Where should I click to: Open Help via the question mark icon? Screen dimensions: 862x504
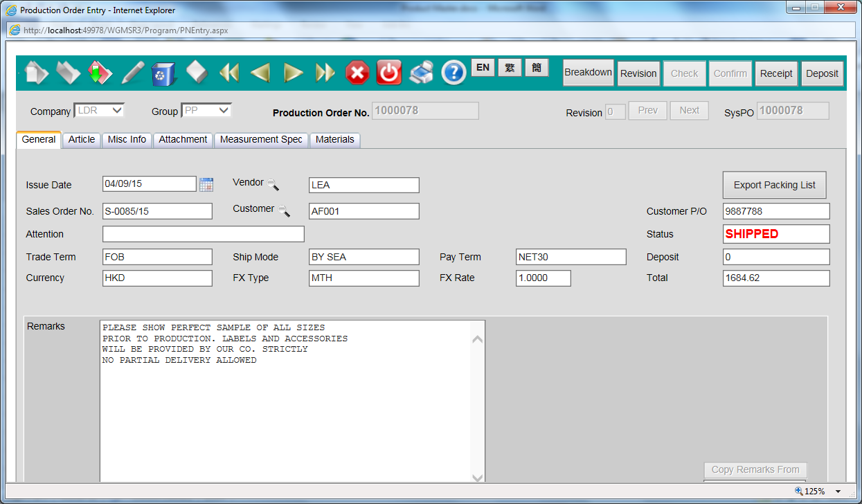coord(454,73)
